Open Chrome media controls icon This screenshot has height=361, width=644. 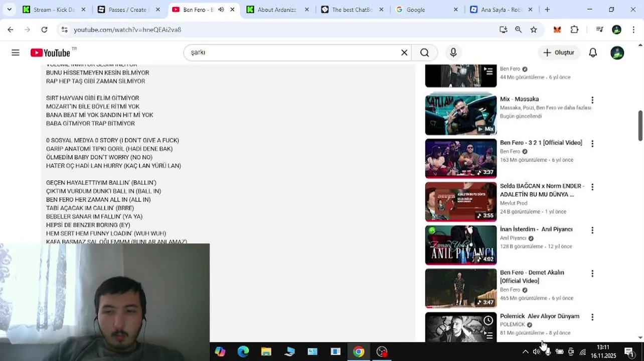click(599, 30)
